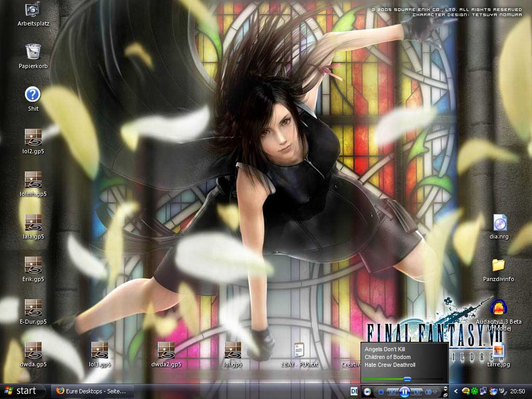Skip to the previous track
The width and height of the screenshot is (532, 399).
[x=392, y=392]
